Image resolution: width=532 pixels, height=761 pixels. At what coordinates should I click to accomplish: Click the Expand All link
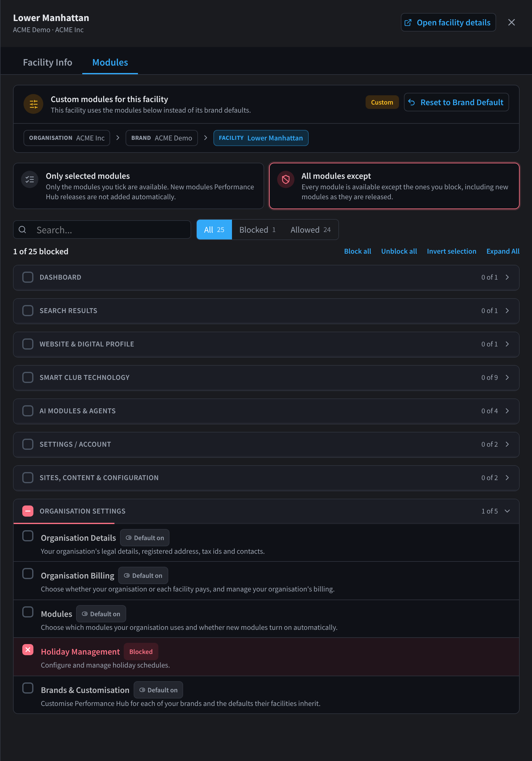click(x=503, y=251)
